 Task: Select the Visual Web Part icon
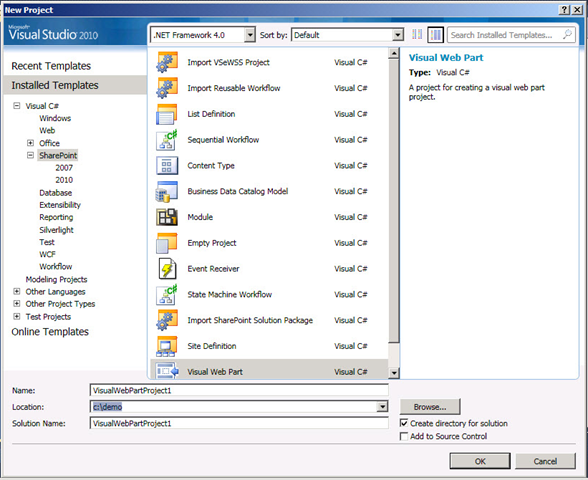167,371
